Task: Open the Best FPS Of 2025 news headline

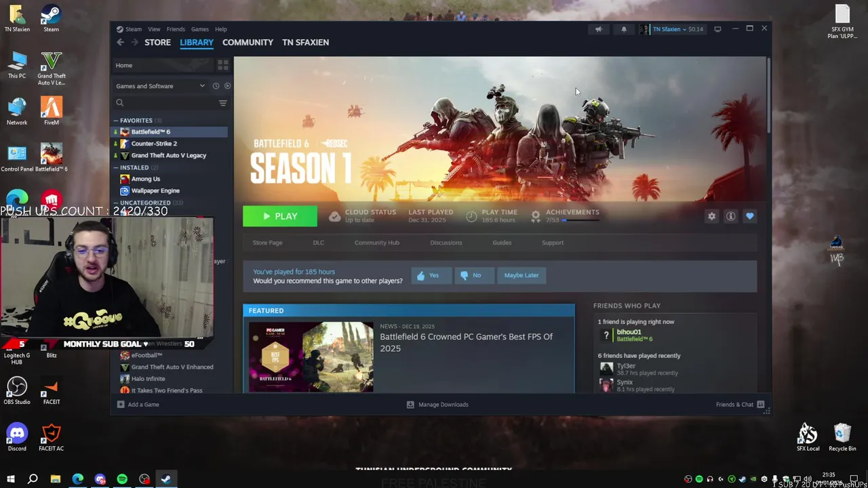Action: [466, 342]
